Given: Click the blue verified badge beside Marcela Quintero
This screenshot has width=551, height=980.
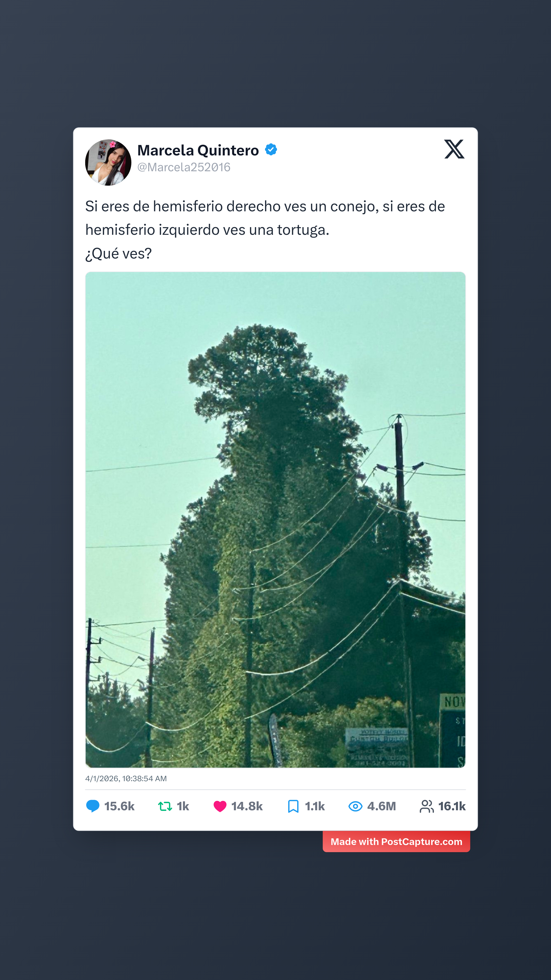Looking at the screenshot, I should coord(271,150).
